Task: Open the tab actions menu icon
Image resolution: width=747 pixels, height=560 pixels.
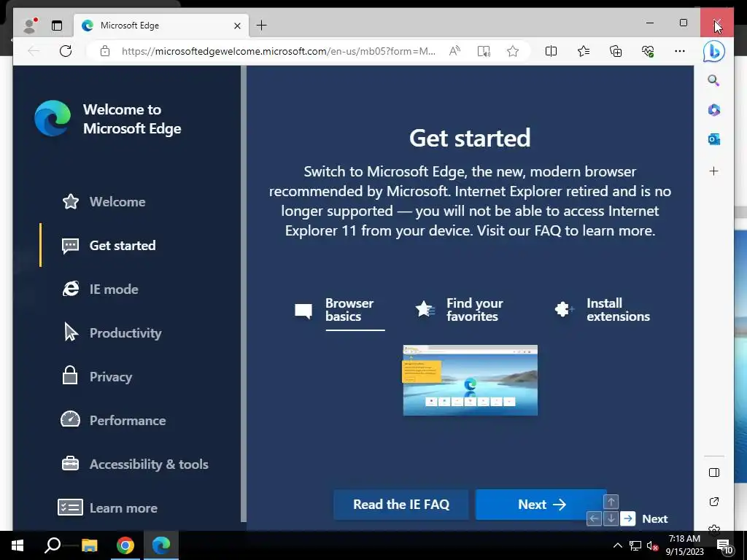Action: coord(57,26)
